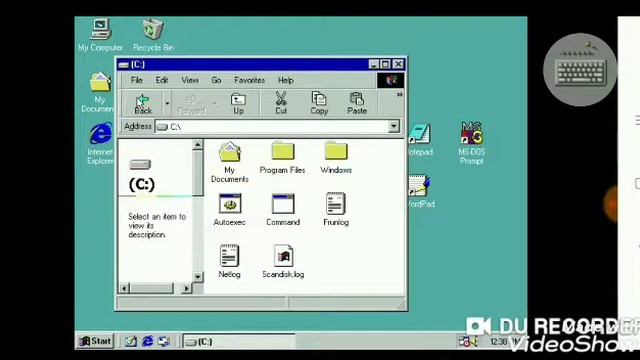Click the left panel scroll up arrow

tap(198, 144)
